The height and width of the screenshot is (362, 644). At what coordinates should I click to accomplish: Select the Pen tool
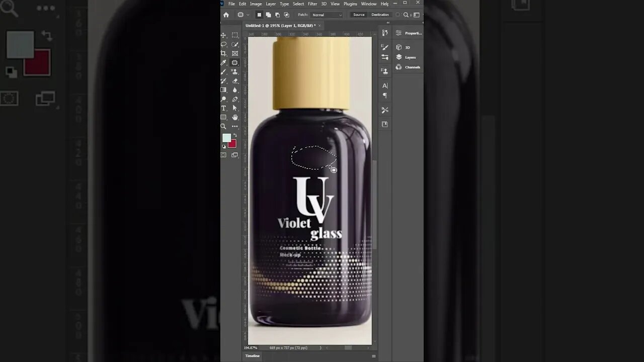tap(235, 99)
